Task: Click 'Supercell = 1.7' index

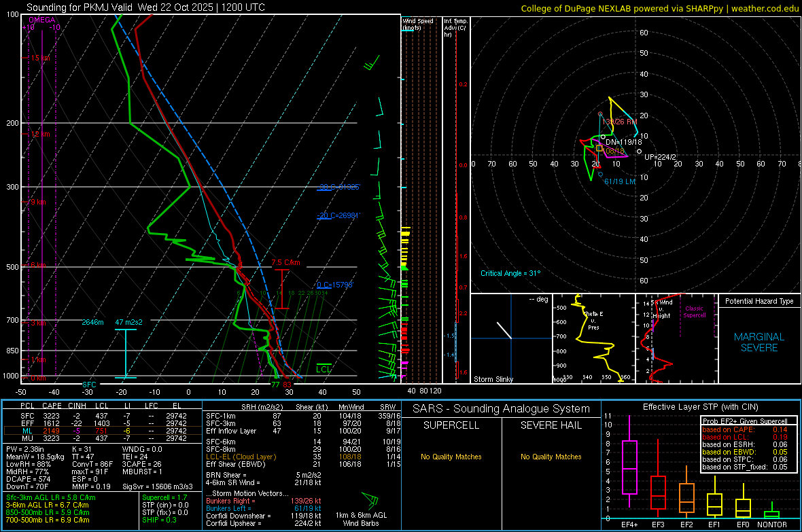Action: click(x=164, y=497)
